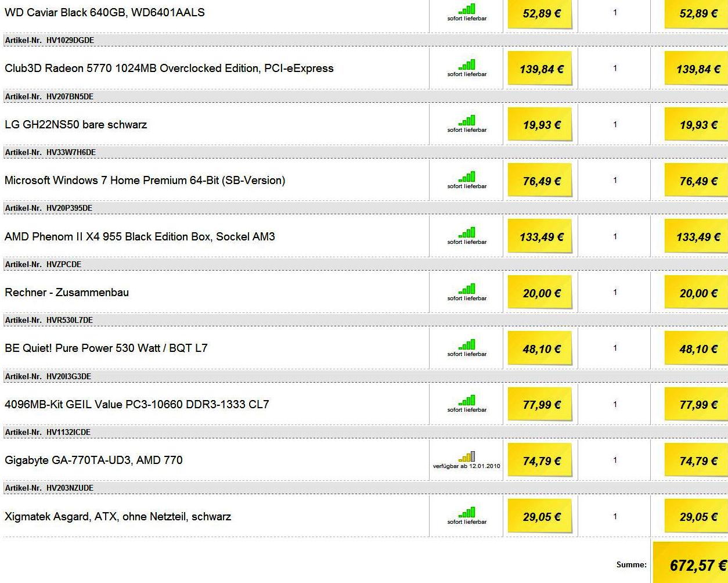
Task: Click unit price 139,84 € of Club3D Radeon
Action: tap(540, 69)
